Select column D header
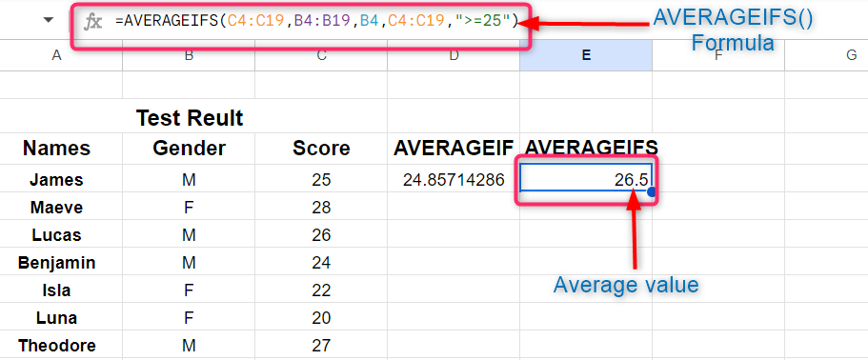868x360 pixels. coord(454,54)
